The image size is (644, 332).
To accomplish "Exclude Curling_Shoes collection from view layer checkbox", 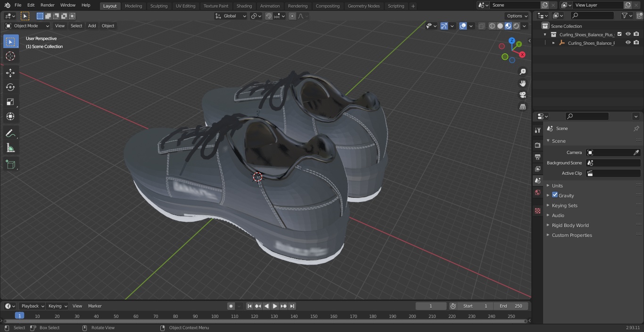I will pos(619,34).
